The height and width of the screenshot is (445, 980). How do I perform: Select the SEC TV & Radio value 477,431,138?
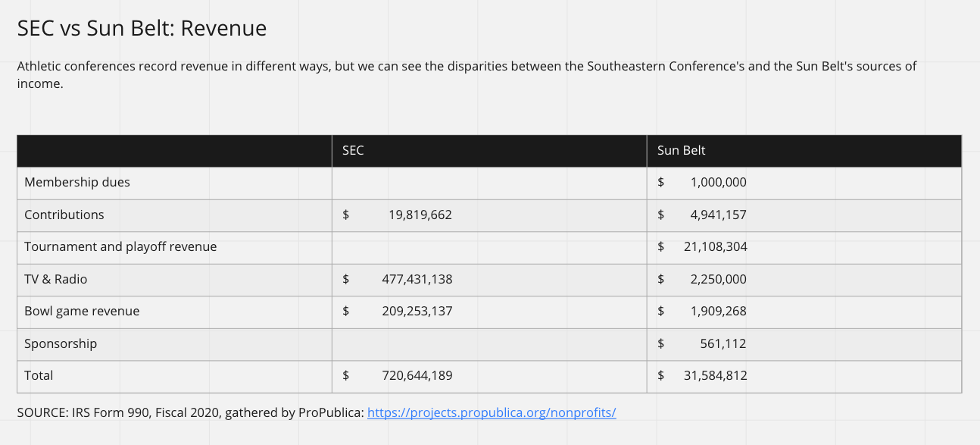tap(417, 279)
